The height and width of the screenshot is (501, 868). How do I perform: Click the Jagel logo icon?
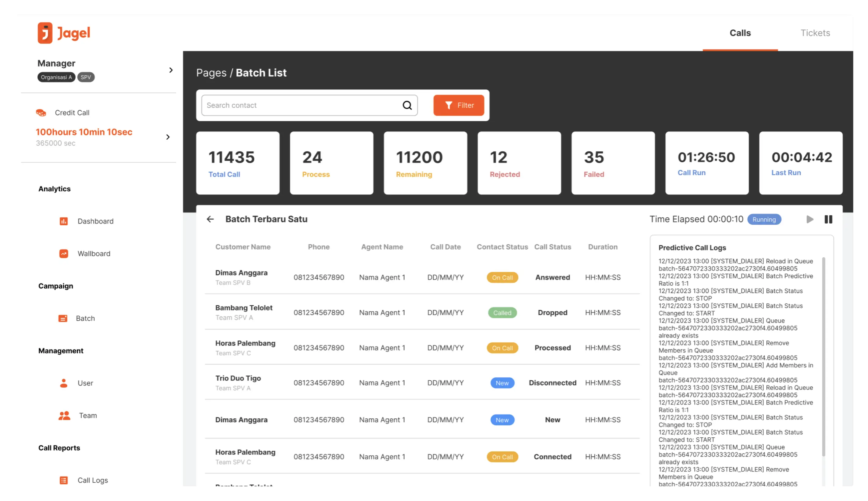point(45,33)
